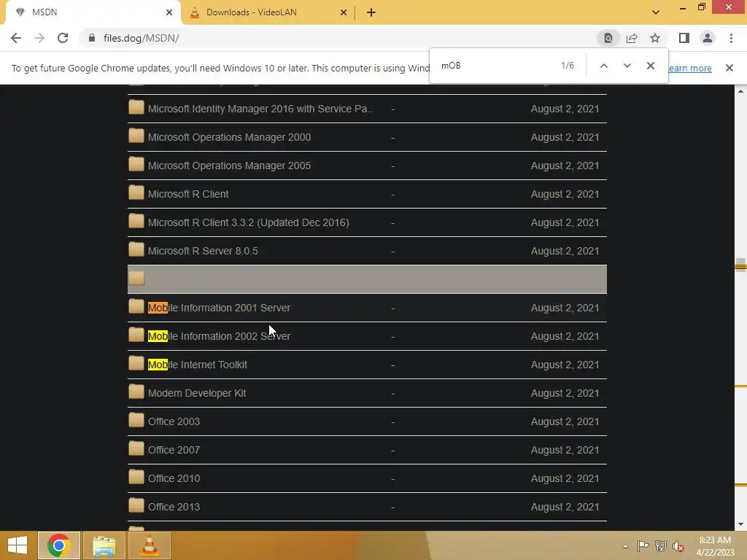Open the Office 2013 folder

point(174,507)
